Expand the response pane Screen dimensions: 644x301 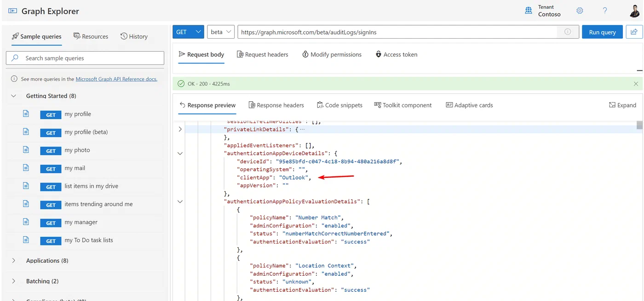click(622, 105)
